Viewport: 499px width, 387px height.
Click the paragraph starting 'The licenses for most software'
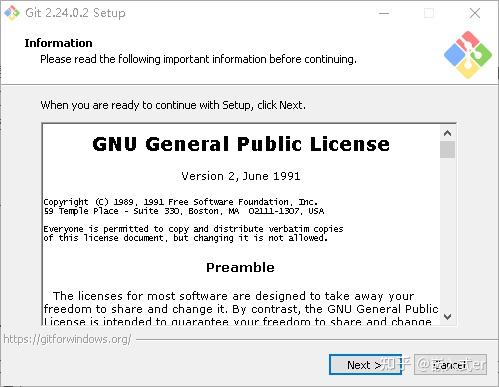click(x=241, y=309)
